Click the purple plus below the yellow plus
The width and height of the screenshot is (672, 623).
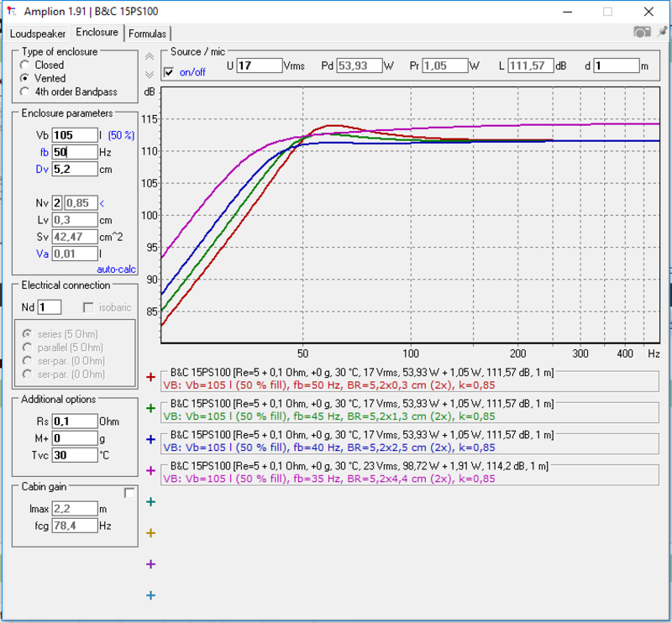click(150, 564)
